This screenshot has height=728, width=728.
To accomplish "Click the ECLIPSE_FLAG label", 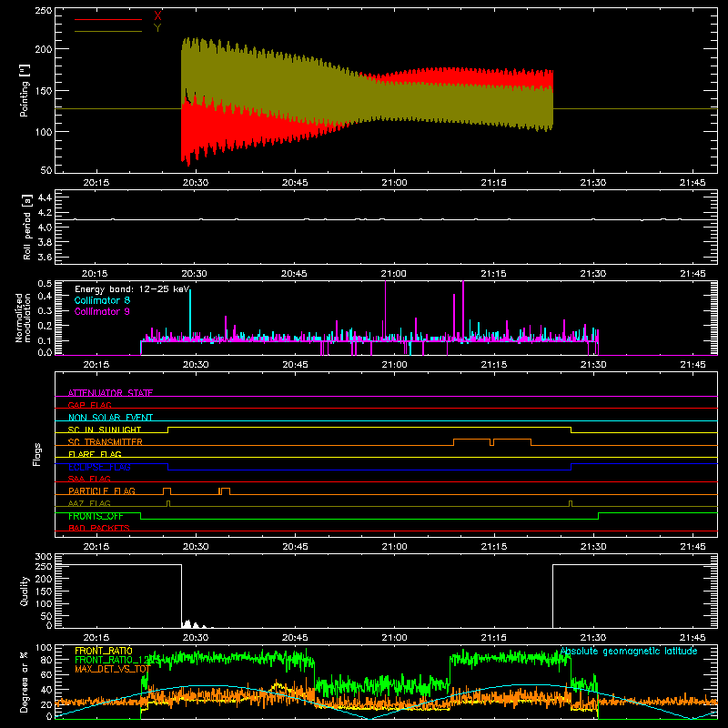I will (99, 467).
